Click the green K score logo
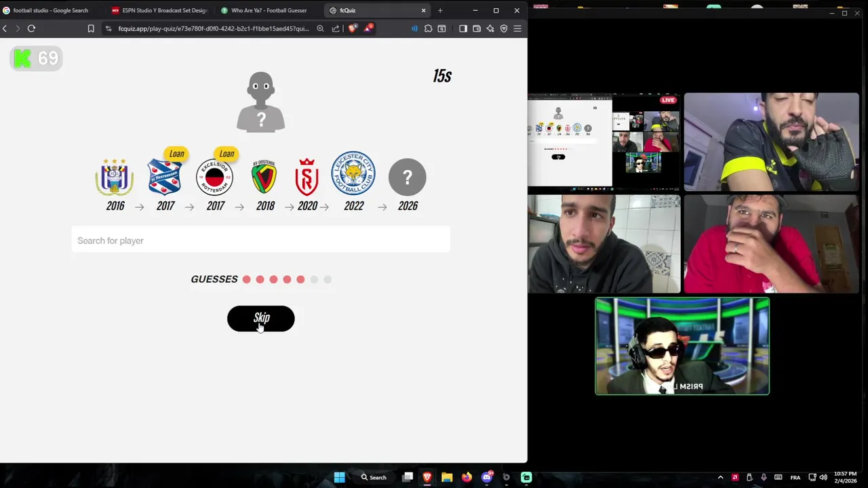 [22, 58]
